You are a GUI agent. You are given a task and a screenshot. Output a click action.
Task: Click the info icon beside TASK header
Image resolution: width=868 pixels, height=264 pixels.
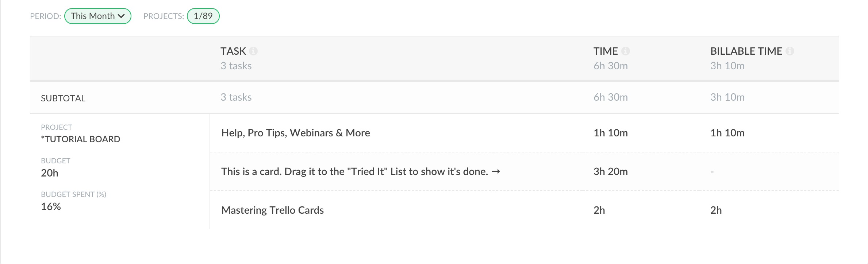coord(253,51)
